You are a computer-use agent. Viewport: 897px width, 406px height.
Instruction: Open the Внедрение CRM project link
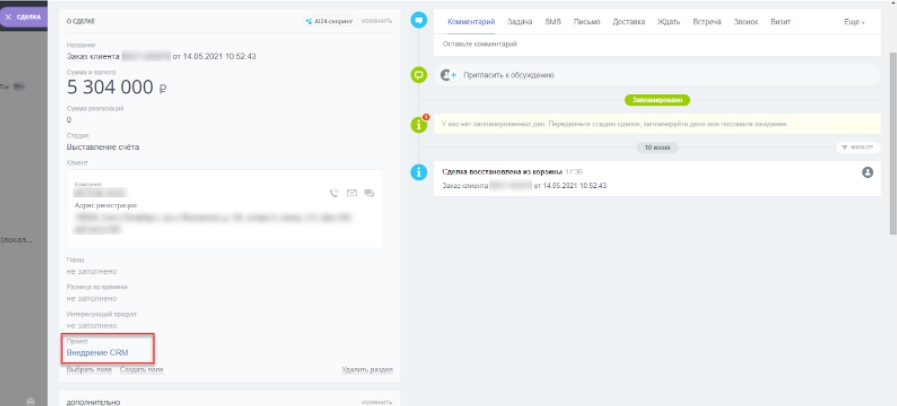[x=97, y=353]
